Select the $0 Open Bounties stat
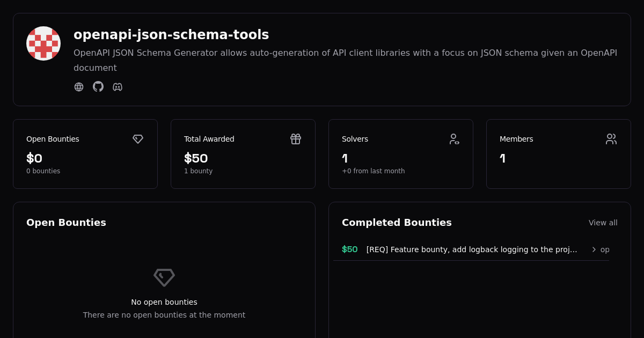The image size is (644, 338). 34,158
